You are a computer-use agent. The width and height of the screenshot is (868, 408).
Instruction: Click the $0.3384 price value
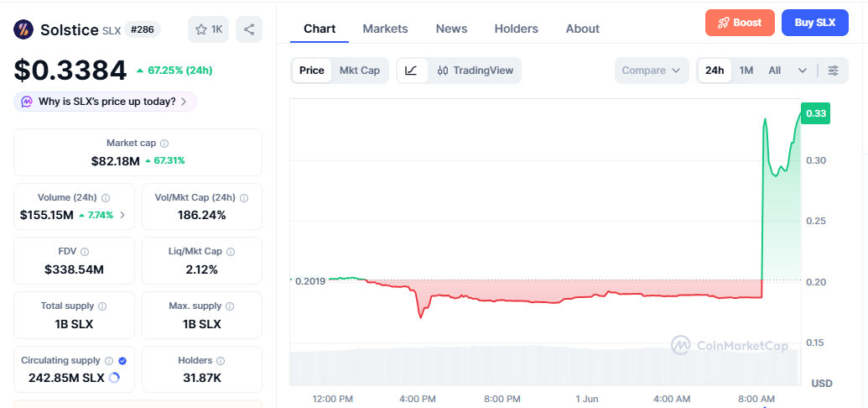(70, 71)
